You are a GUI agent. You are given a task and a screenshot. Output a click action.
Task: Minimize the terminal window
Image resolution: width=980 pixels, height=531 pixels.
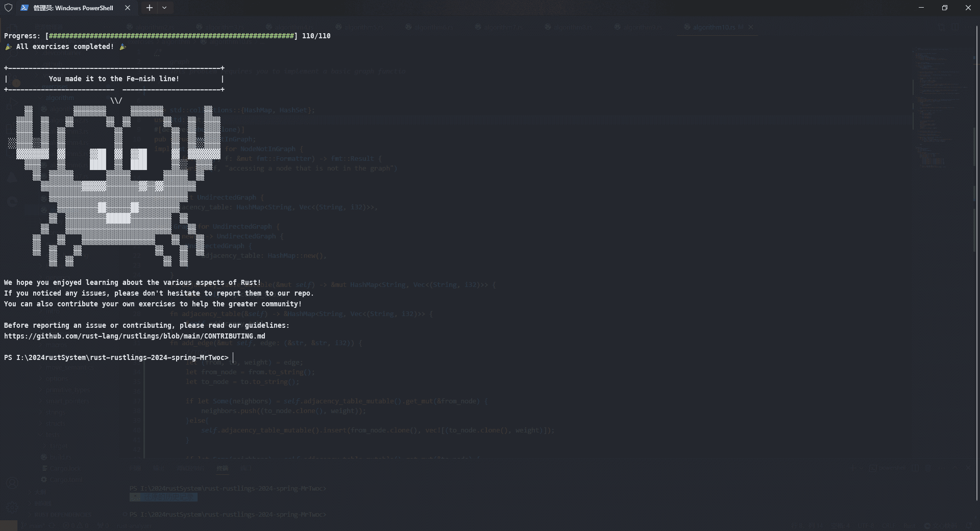(921, 8)
